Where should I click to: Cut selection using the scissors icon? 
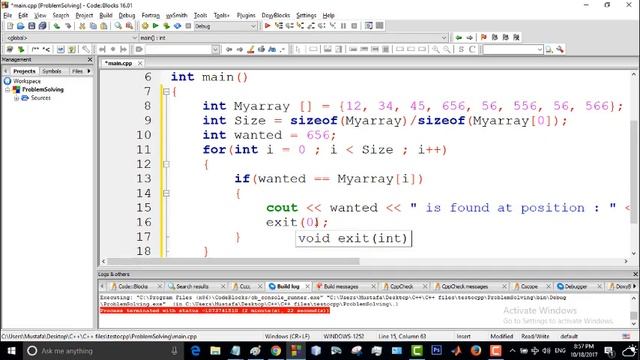tap(82, 26)
